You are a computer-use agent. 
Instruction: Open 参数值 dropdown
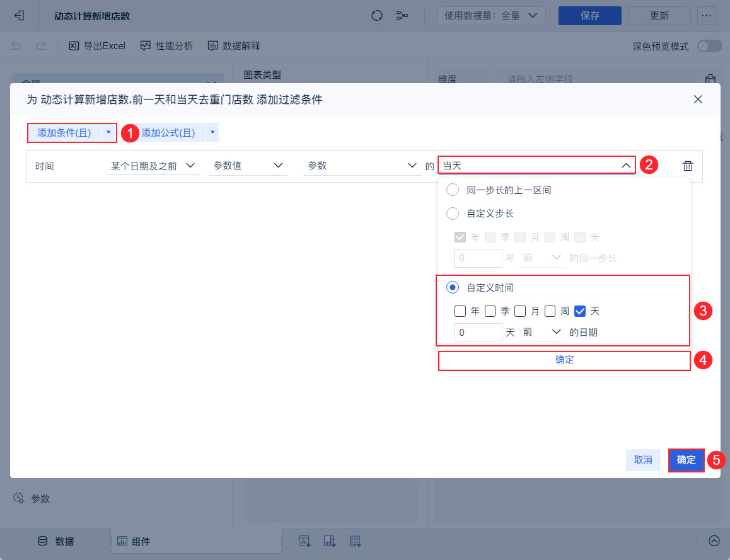click(x=248, y=166)
